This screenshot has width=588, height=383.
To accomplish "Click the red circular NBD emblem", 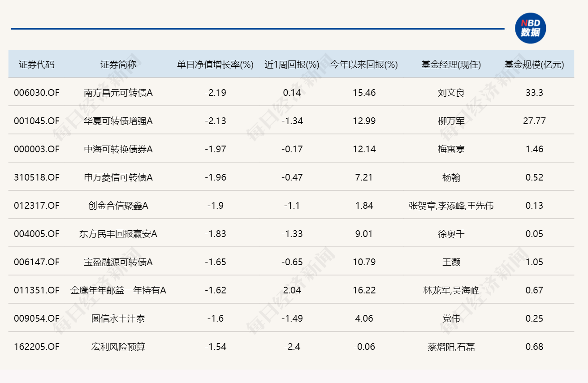I will pos(531,28).
